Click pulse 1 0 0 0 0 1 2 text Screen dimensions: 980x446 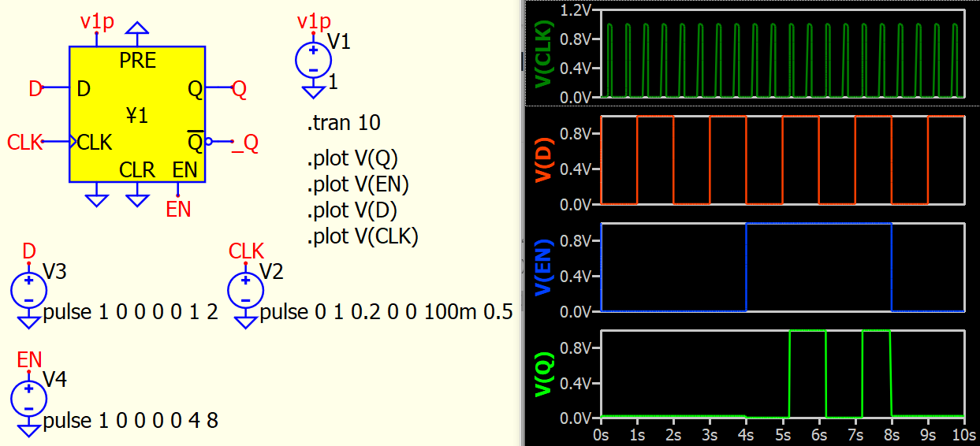coord(131,312)
